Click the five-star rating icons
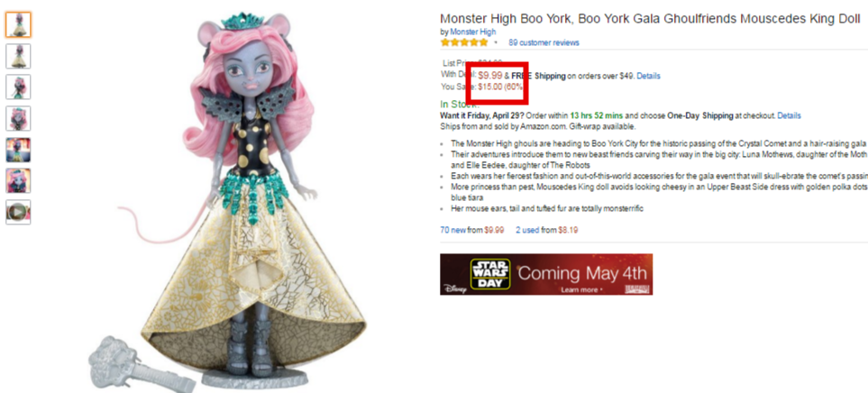 464,42
